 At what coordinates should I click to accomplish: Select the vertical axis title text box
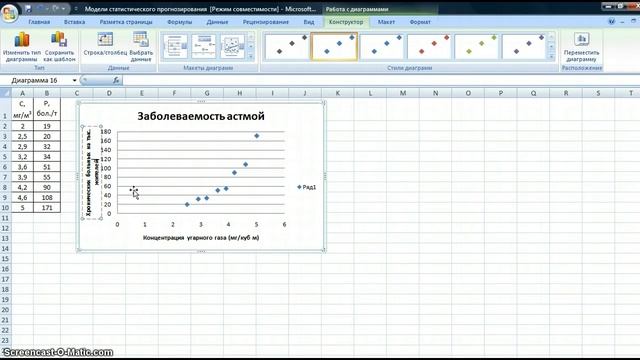pyautogui.click(x=92, y=173)
